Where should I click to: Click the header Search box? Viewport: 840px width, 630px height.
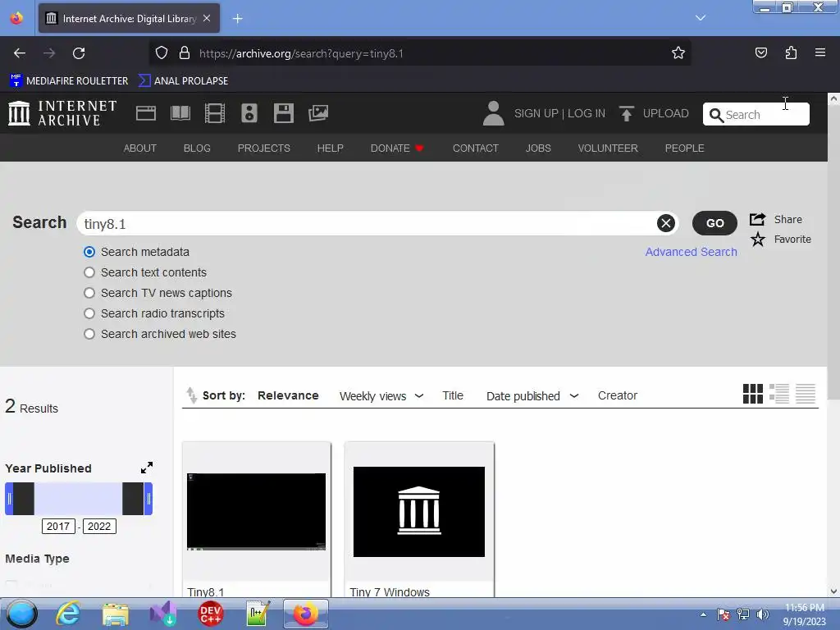[756, 114]
